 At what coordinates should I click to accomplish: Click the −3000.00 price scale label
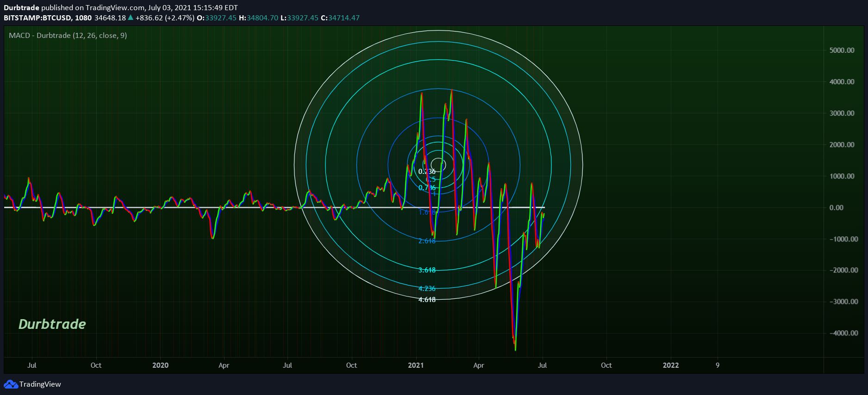[x=843, y=302]
